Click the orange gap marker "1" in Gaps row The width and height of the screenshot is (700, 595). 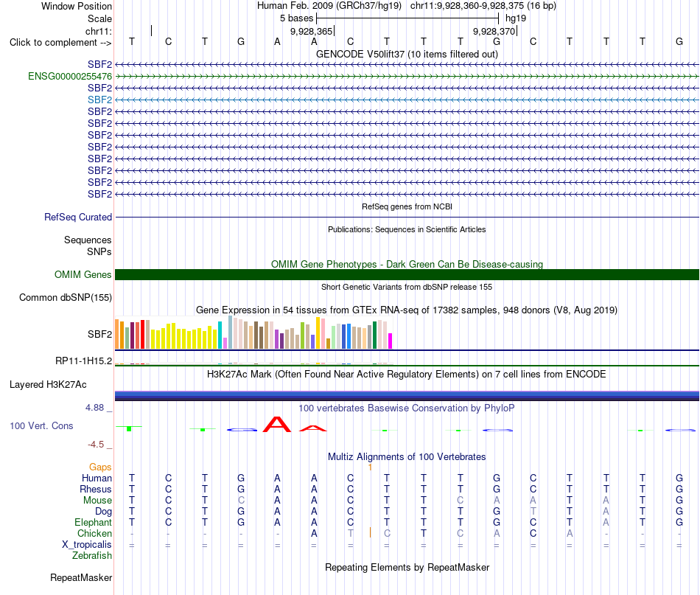pyautogui.click(x=370, y=467)
